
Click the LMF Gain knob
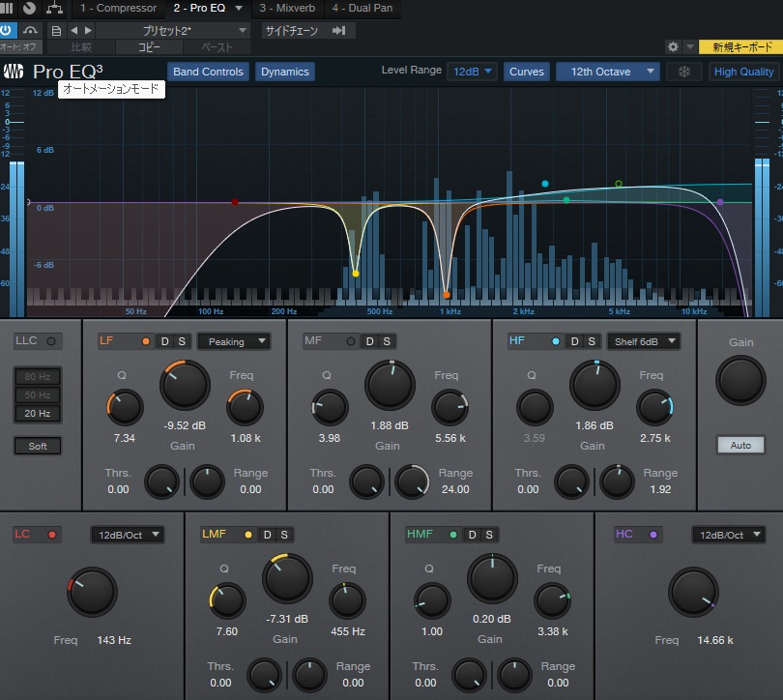coord(287,578)
